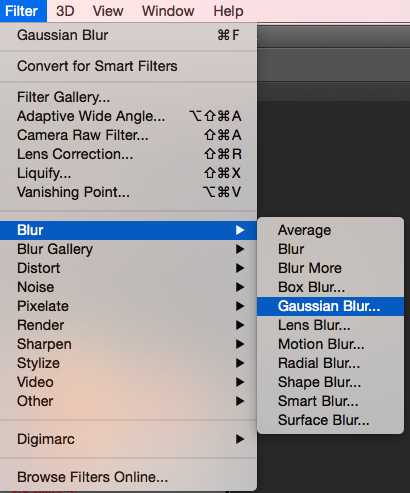410x493 pixels.
Task: Select Motion Blur... option
Action: point(330,344)
